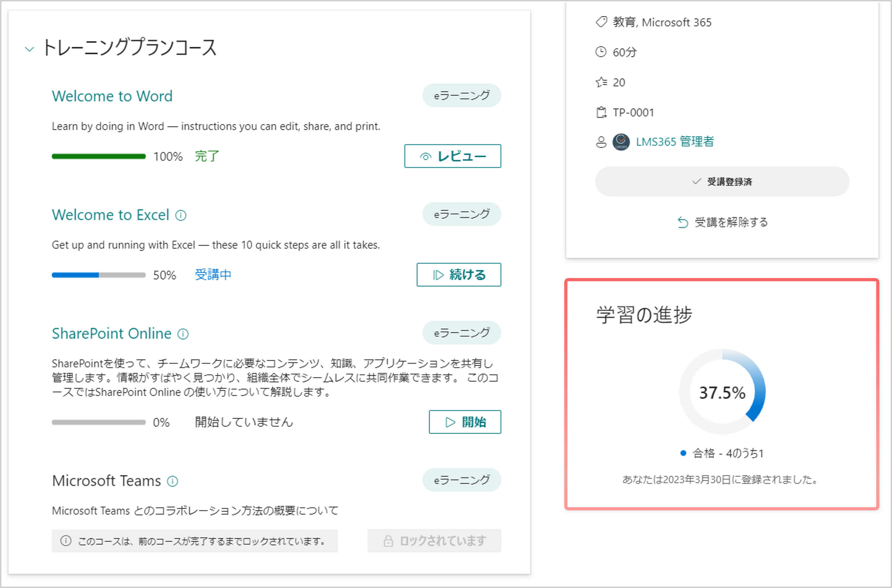Viewport: 892px width, 588px height.
Task: Click the 受講中 status label
Action: (213, 275)
